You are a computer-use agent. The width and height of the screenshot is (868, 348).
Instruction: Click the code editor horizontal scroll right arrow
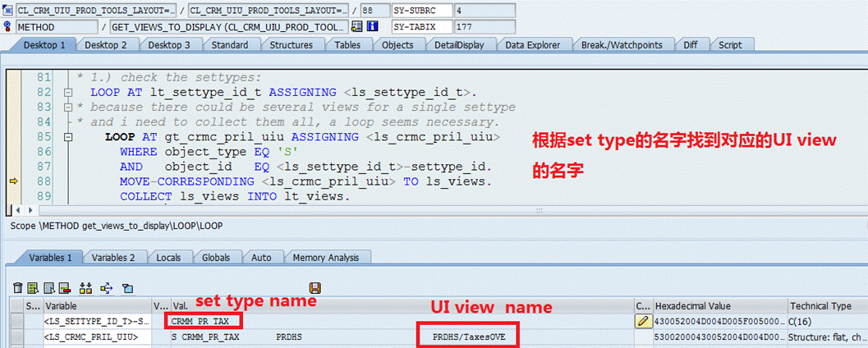coord(30,211)
